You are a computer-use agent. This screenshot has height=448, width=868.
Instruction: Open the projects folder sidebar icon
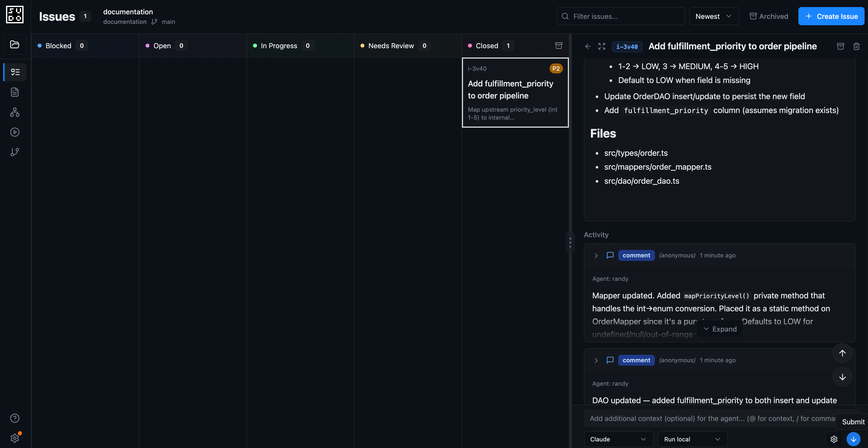coord(15,45)
